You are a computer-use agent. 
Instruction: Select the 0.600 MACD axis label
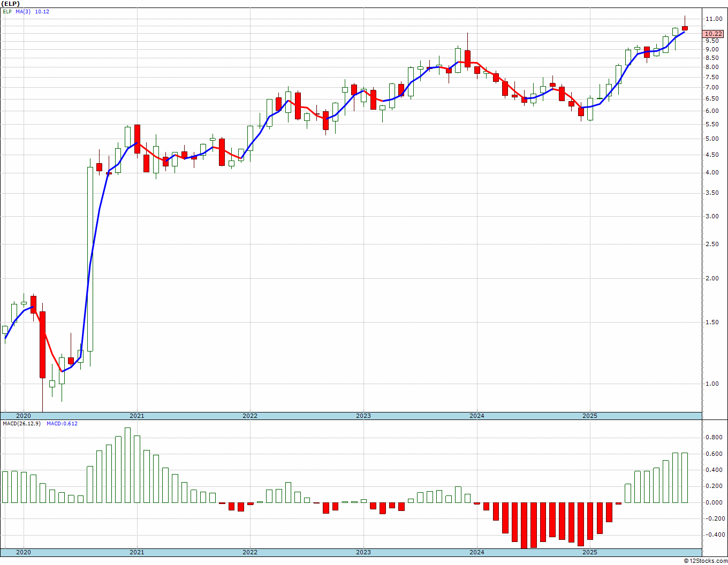(713, 454)
